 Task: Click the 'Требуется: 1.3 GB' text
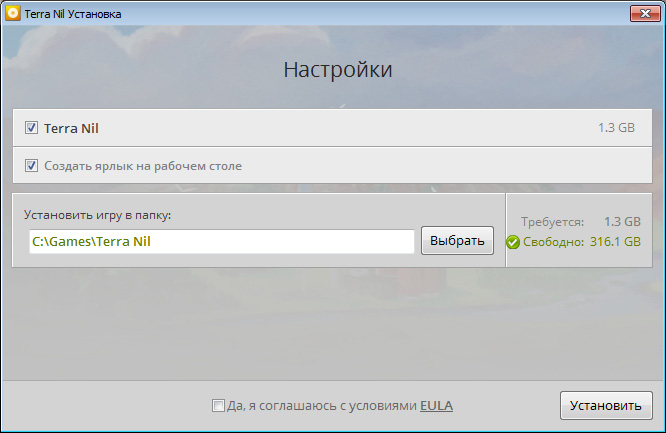(581, 222)
